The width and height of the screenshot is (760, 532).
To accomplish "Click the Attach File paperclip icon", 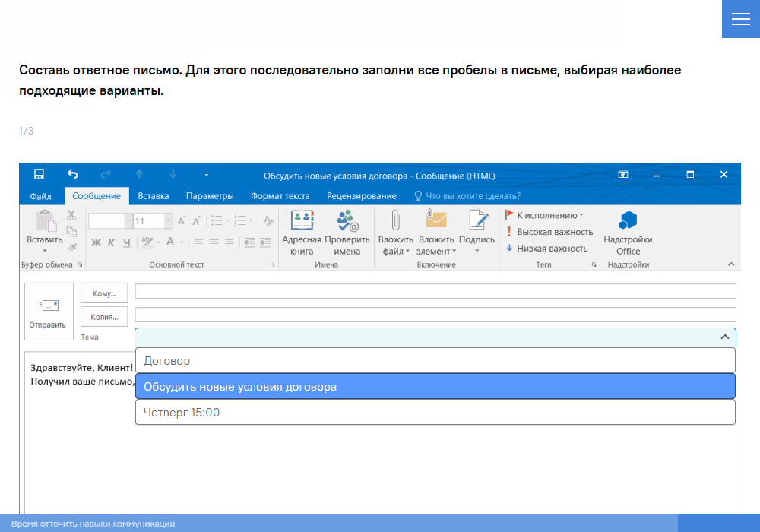I will coord(394,221).
